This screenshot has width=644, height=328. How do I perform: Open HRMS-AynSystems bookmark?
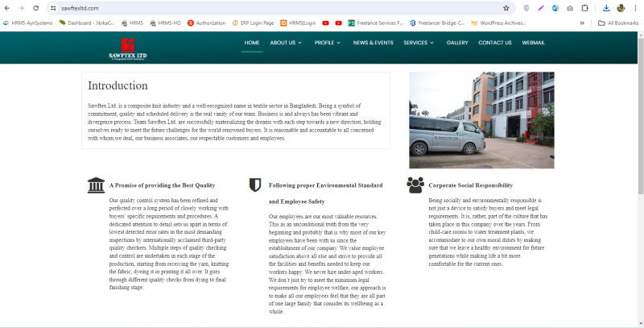[x=28, y=23]
